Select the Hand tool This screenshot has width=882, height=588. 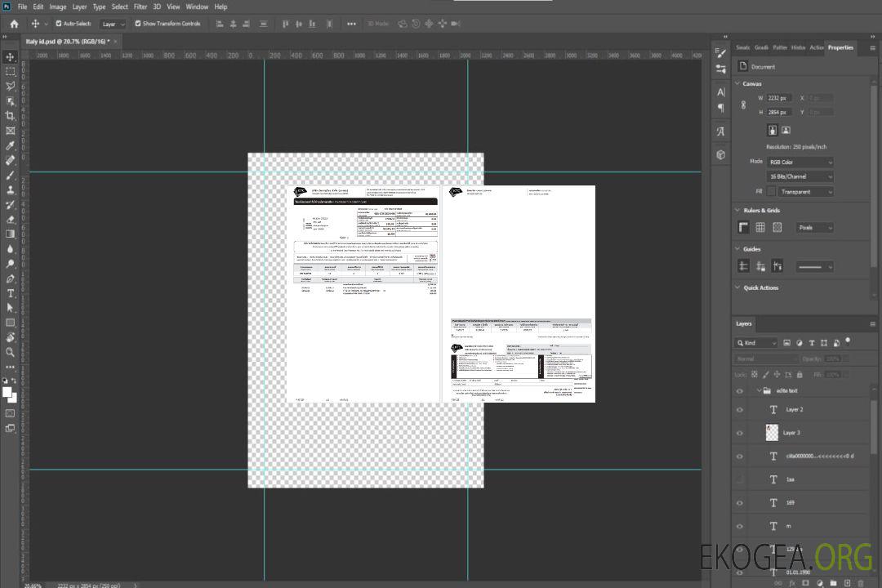pos(10,337)
